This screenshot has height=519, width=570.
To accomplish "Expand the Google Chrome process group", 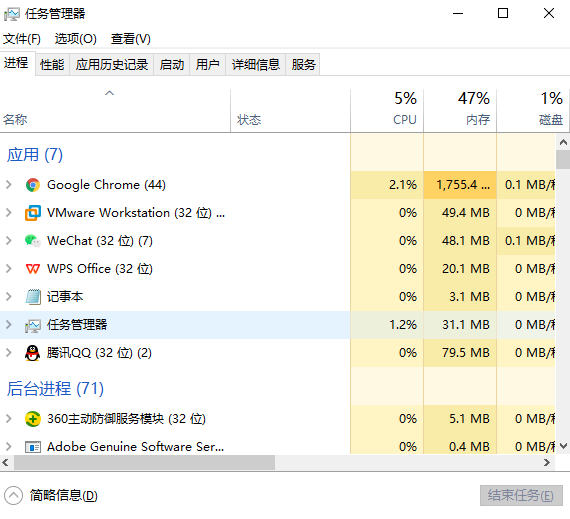I will (9, 185).
